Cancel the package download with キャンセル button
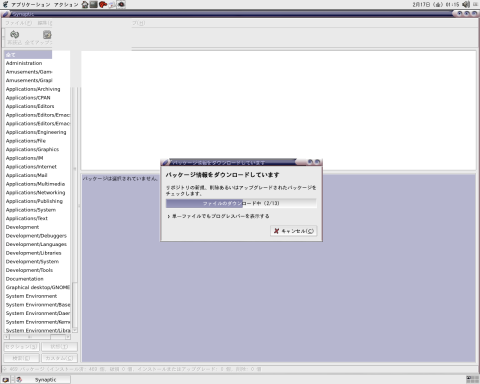Screen dimensions: 480x384 tap(294, 231)
